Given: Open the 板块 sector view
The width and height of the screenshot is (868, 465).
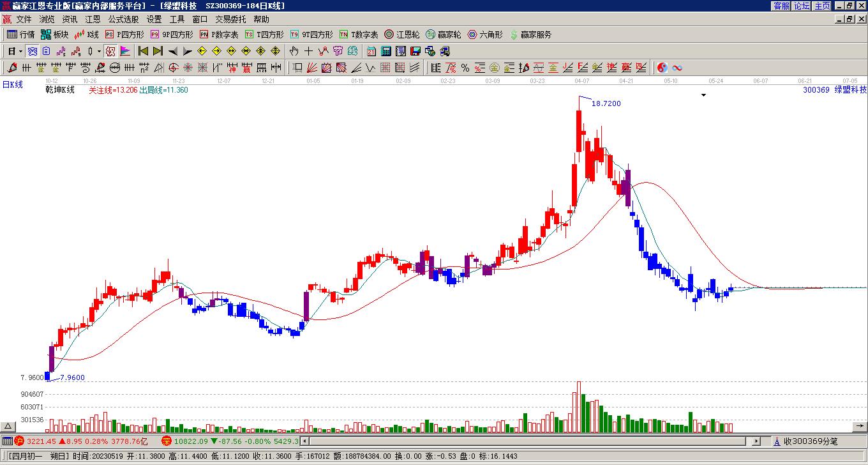Looking at the screenshot, I should point(55,34).
